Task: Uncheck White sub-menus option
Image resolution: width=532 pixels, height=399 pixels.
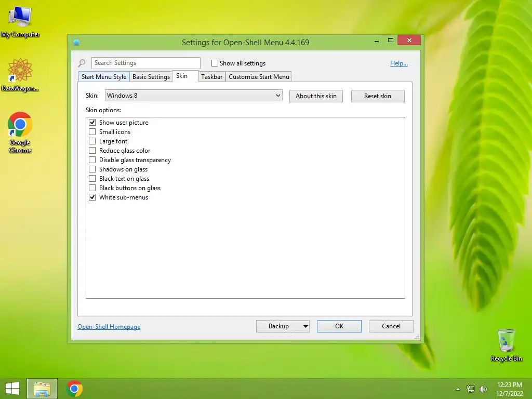Action: [92, 197]
